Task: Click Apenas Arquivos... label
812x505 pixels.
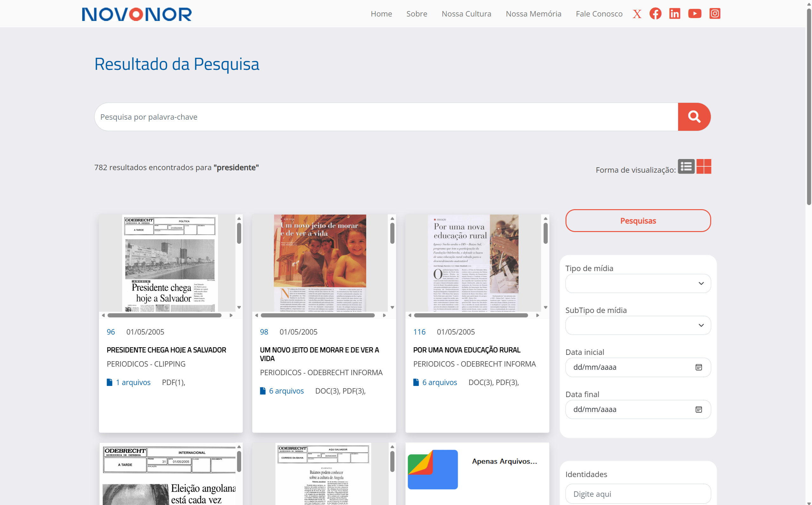Action: pyautogui.click(x=504, y=461)
